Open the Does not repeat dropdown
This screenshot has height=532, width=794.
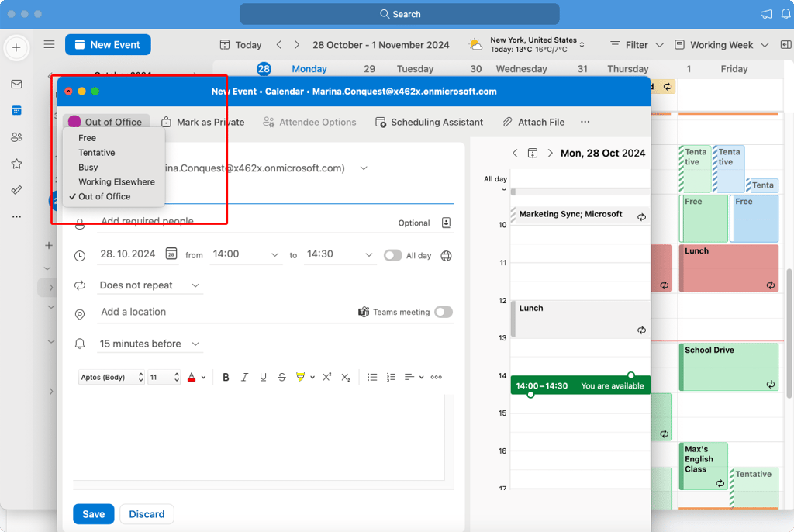click(x=150, y=285)
